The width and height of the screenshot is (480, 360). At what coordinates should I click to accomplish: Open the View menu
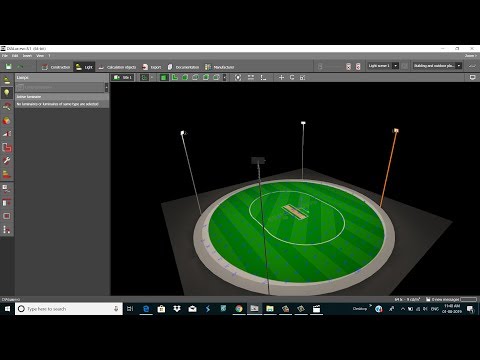click(40, 56)
